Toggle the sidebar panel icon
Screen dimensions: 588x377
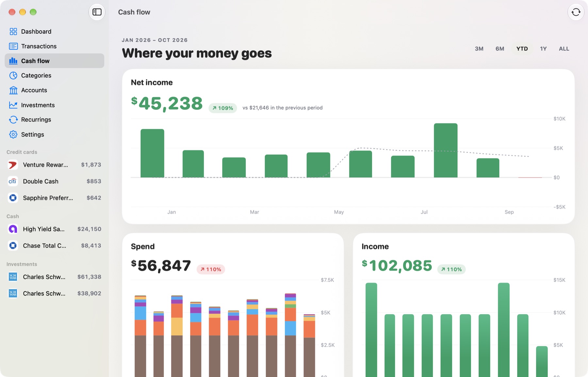pos(97,12)
